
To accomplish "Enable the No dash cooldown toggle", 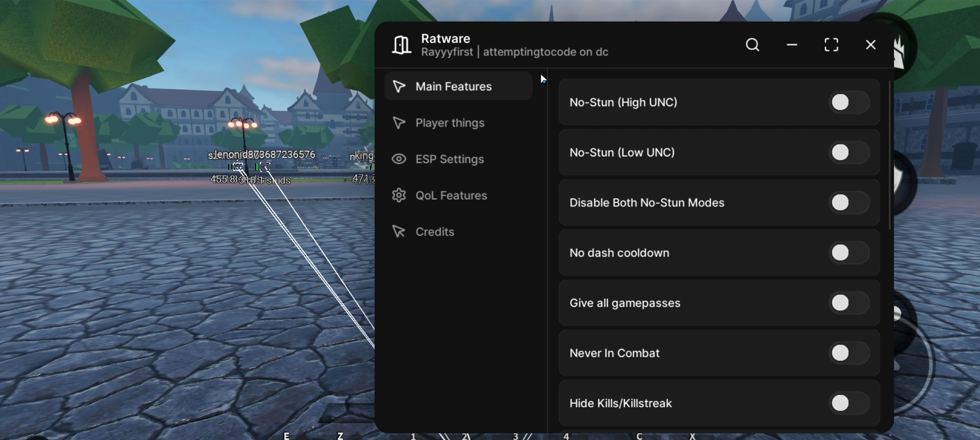I will [848, 253].
